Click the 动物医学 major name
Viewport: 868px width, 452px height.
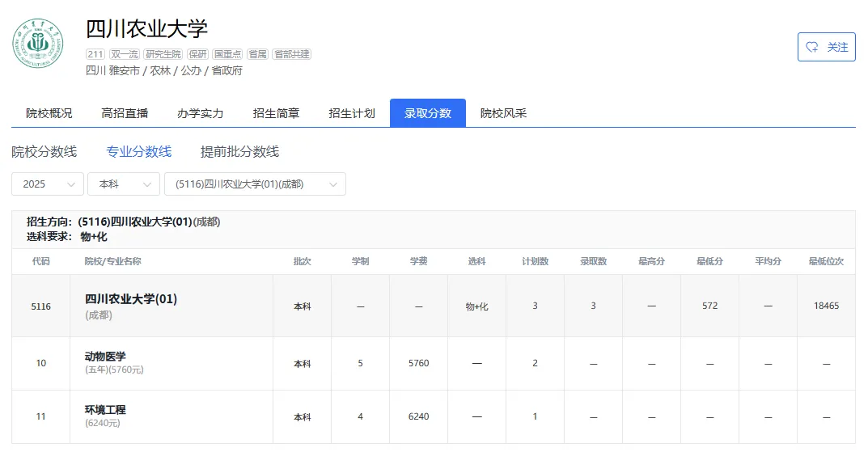point(105,357)
